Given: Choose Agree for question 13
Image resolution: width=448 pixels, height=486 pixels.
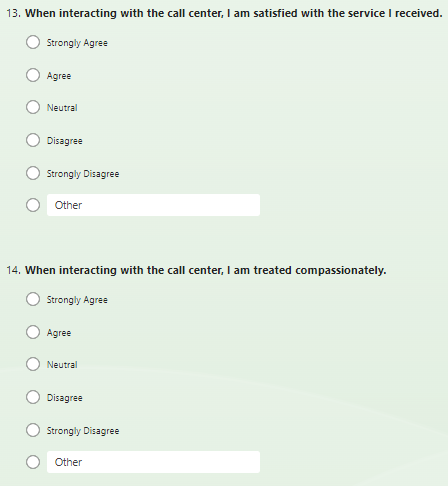Looking at the screenshot, I should click(33, 75).
